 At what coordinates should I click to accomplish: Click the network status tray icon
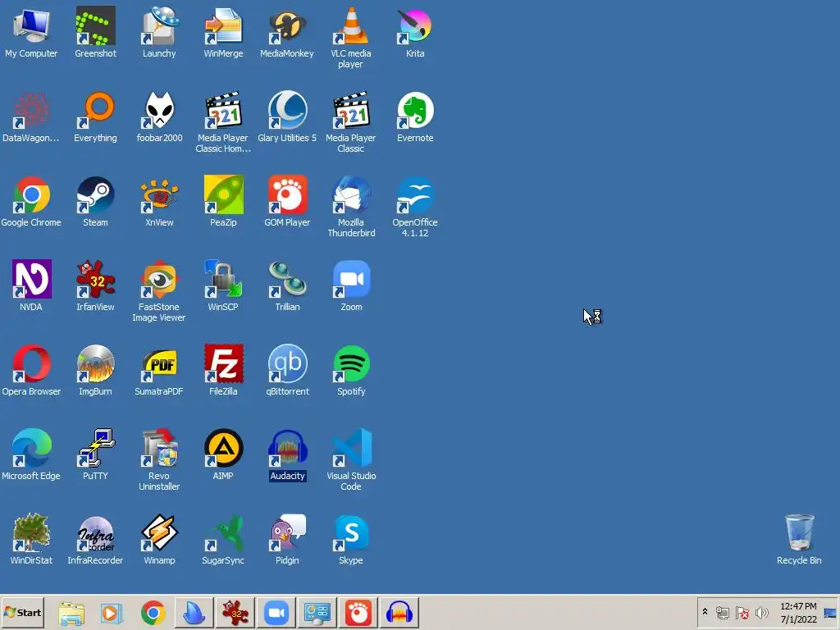(x=723, y=612)
